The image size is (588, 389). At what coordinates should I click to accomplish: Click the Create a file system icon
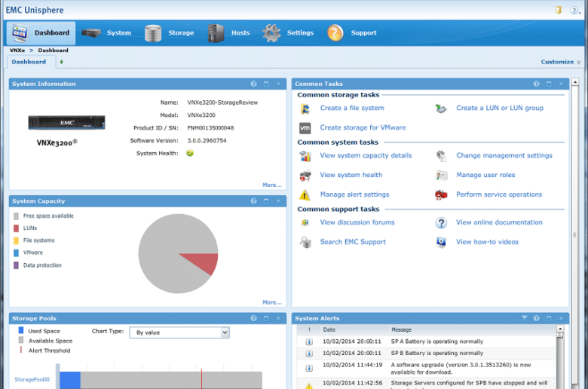click(x=305, y=109)
